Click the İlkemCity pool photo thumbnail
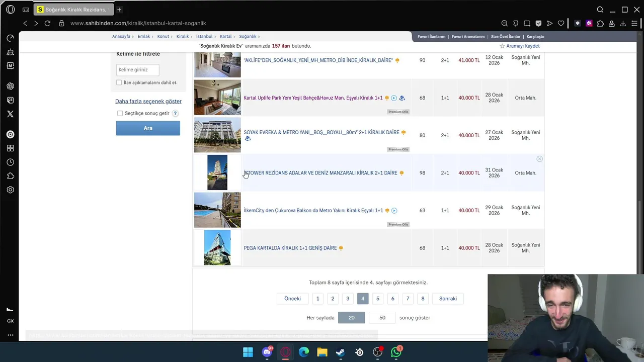 217,210
